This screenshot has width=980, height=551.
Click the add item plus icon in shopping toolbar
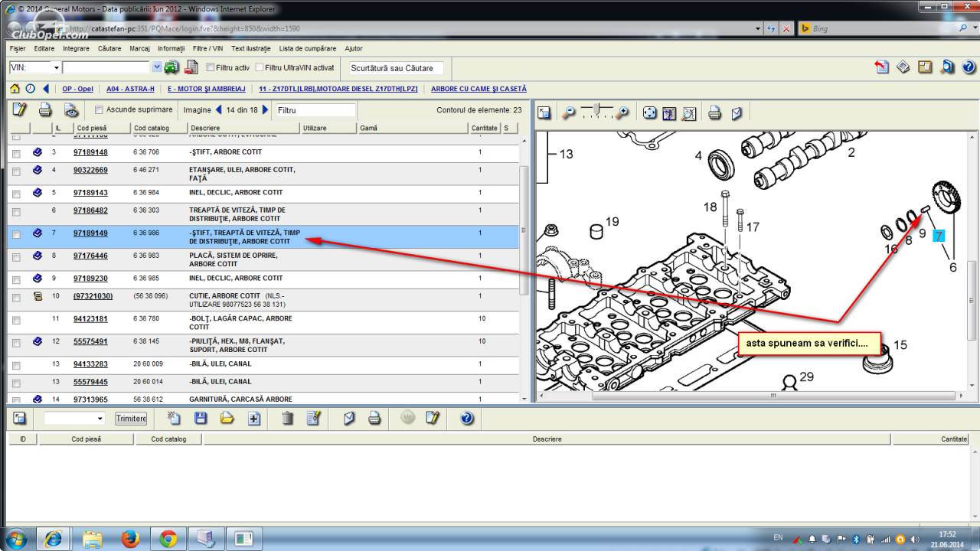tap(254, 418)
